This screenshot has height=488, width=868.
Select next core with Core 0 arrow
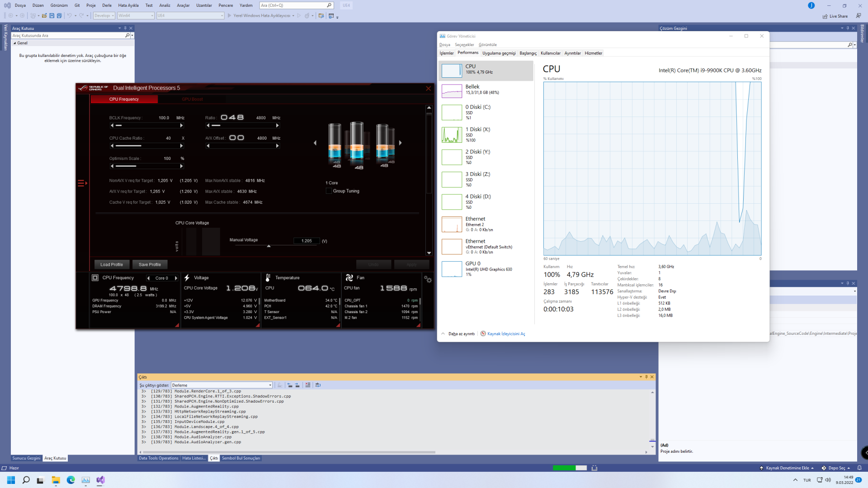176,278
